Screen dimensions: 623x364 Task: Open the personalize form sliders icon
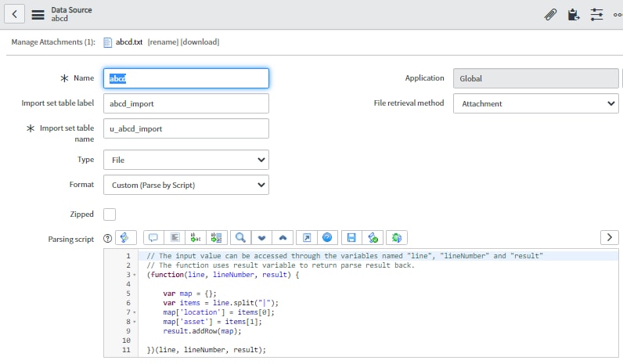tap(597, 14)
